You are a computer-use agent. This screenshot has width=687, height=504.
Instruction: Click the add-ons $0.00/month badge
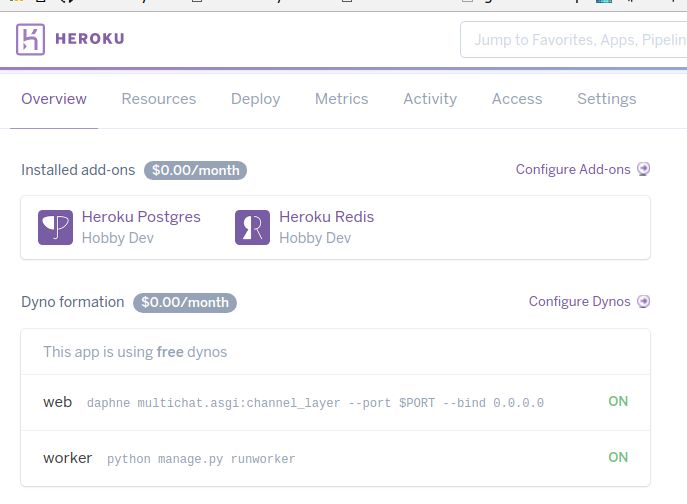point(195,170)
